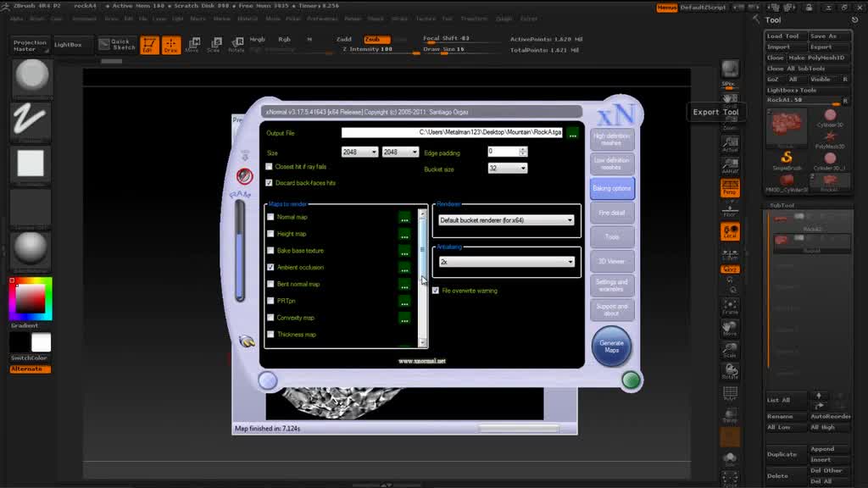The width and height of the screenshot is (868, 488).
Task: Click the Rotate view icon in right shelf
Action: pos(730,371)
